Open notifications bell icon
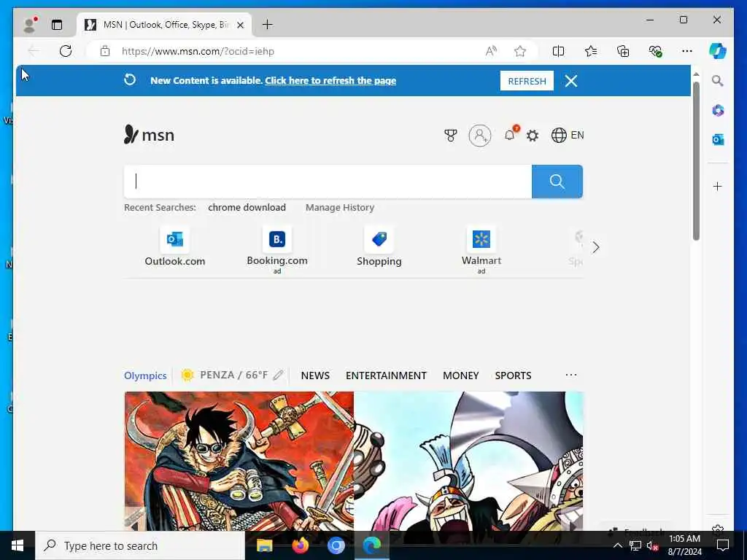The height and width of the screenshot is (560, 747). 510,135
